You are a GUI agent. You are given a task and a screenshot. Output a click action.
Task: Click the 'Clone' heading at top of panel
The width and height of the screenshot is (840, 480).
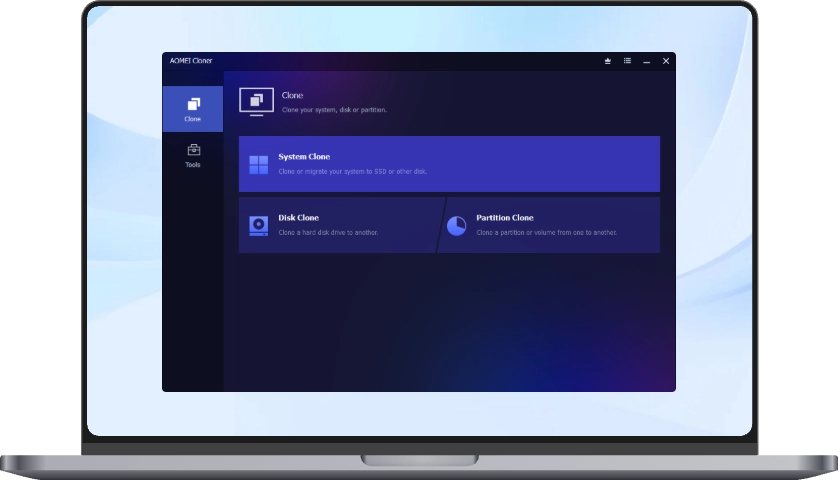coord(292,96)
